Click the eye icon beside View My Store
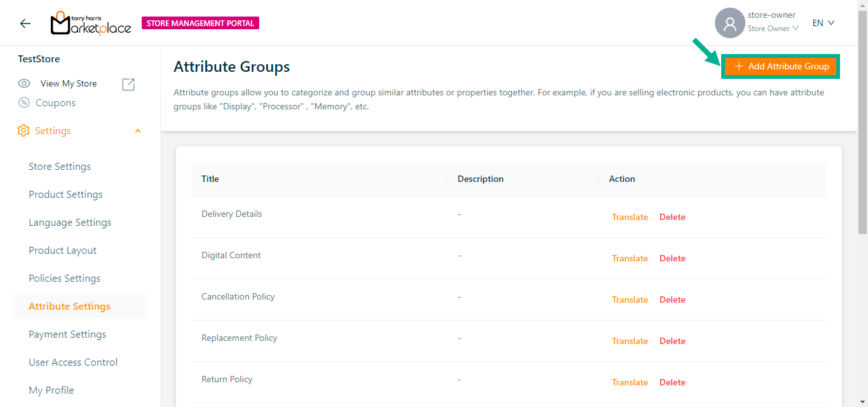 point(24,84)
